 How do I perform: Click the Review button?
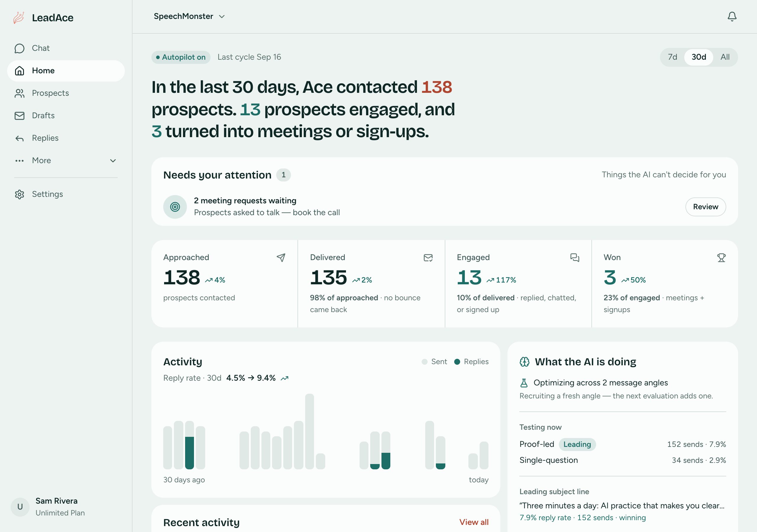706,207
